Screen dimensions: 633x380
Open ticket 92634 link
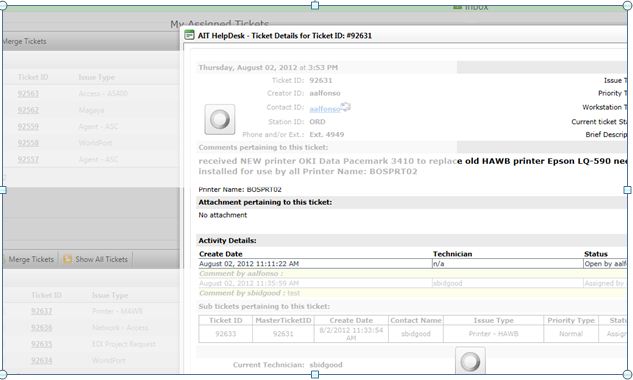point(42,360)
